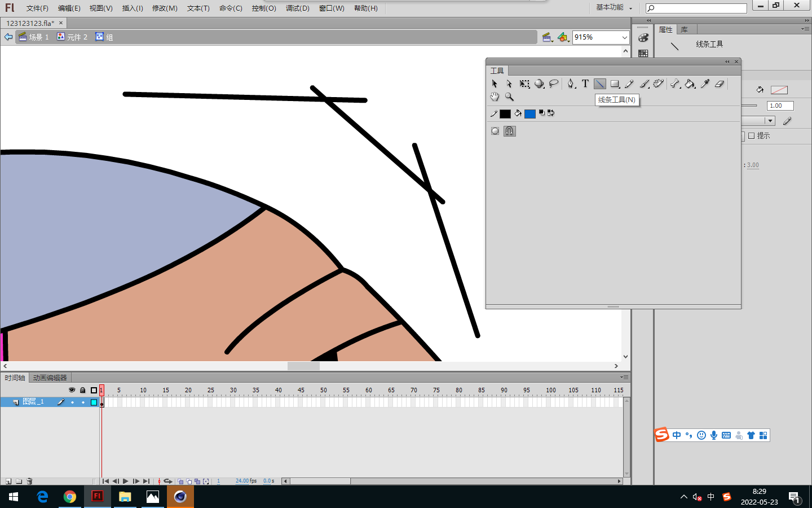Select the Lasso tool
This screenshot has width=812, height=508.
[x=554, y=84]
